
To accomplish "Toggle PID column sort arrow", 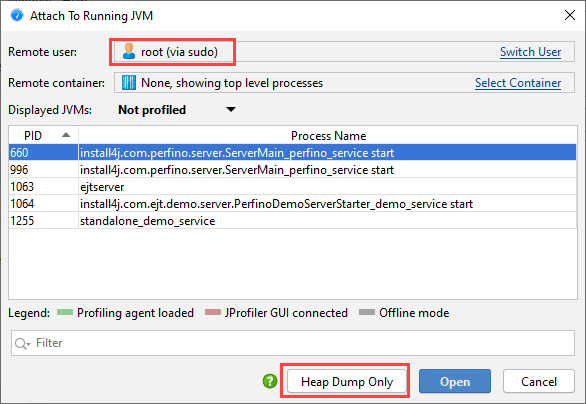I will [x=66, y=135].
